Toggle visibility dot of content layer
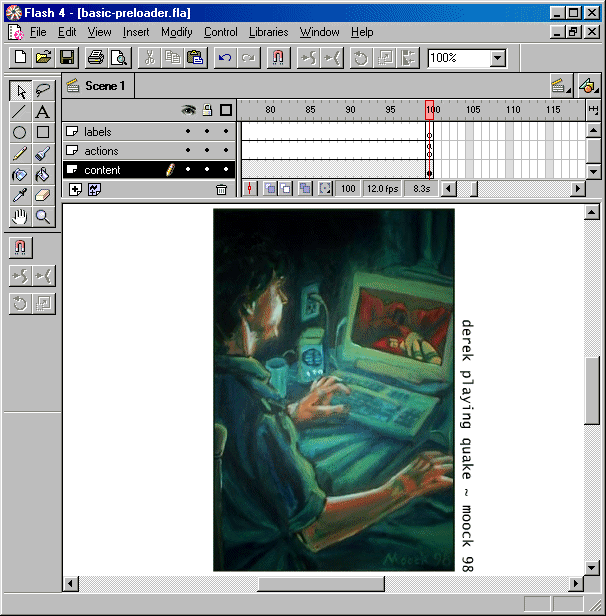Image resolution: width=606 pixels, height=616 pixels. pos(188,169)
